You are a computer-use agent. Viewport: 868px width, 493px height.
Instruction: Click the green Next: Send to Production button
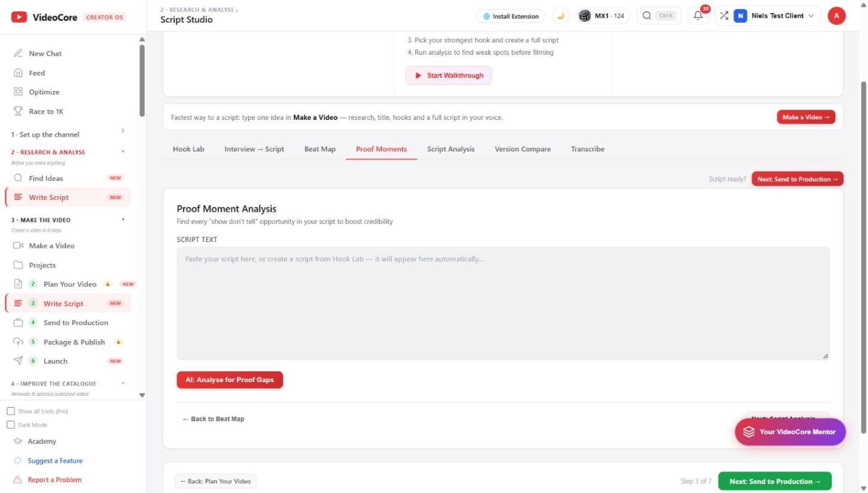coord(775,482)
